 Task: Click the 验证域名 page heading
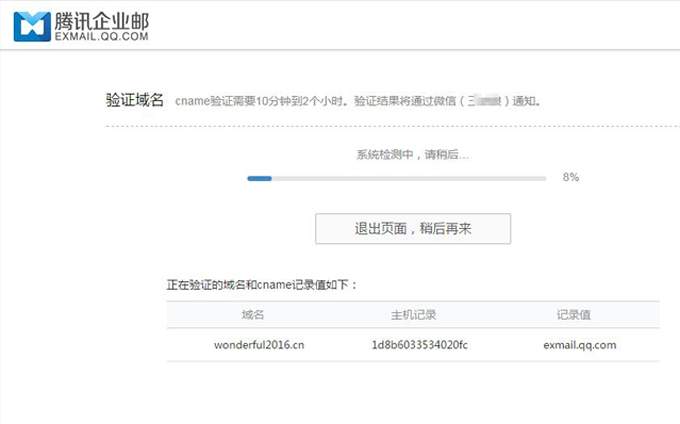tap(135, 101)
